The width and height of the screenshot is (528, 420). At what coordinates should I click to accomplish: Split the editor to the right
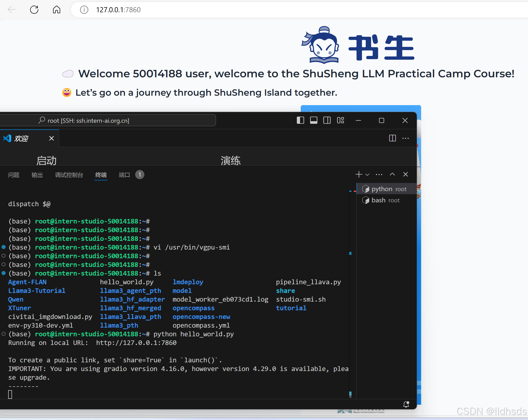pos(393,138)
